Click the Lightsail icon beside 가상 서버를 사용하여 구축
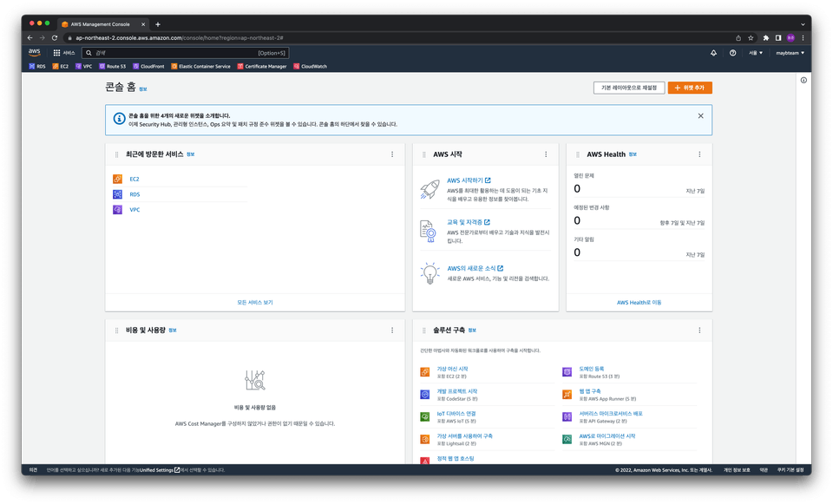Viewport: 833px width, 504px height. [x=425, y=439]
